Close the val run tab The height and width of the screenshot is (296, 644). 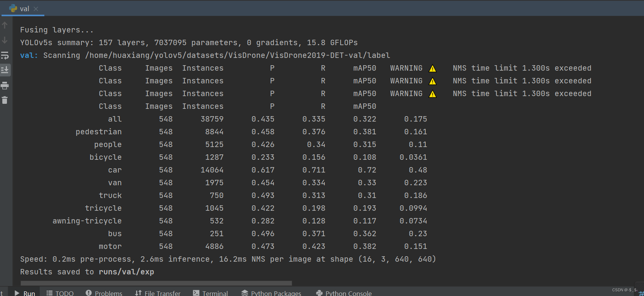coord(36,8)
